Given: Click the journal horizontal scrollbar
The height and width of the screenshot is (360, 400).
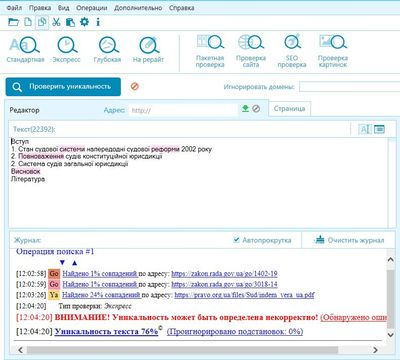Looking at the screenshot, I should point(198,350).
